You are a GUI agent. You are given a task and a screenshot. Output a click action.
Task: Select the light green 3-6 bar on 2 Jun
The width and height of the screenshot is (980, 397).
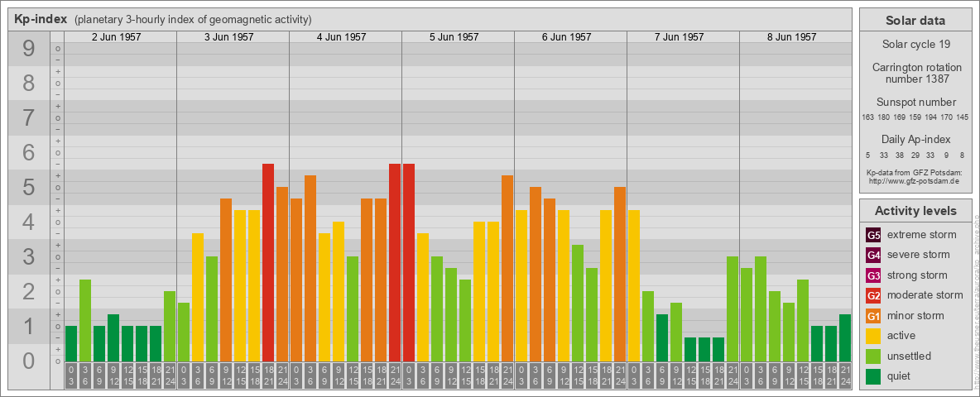(x=85, y=320)
